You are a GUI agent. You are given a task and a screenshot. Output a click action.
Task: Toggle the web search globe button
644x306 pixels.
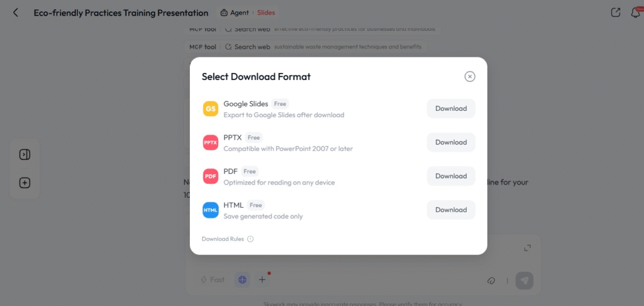click(x=242, y=280)
